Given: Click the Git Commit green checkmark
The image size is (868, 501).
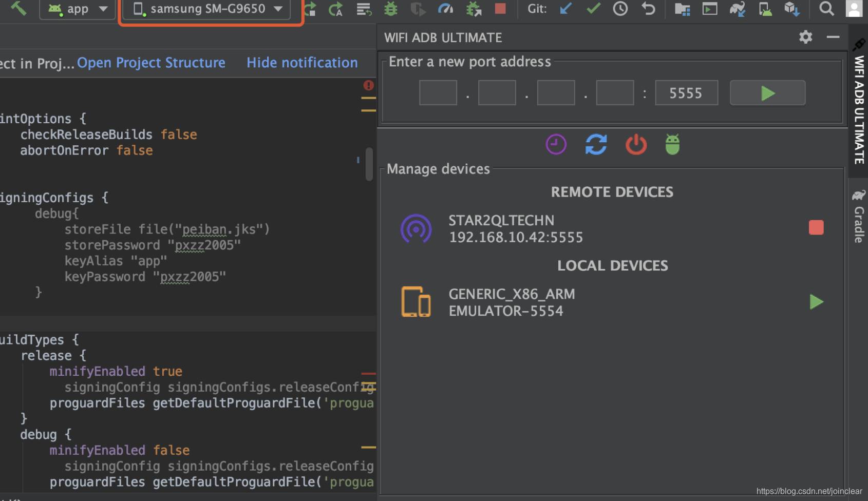Looking at the screenshot, I should (x=593, y=8).
